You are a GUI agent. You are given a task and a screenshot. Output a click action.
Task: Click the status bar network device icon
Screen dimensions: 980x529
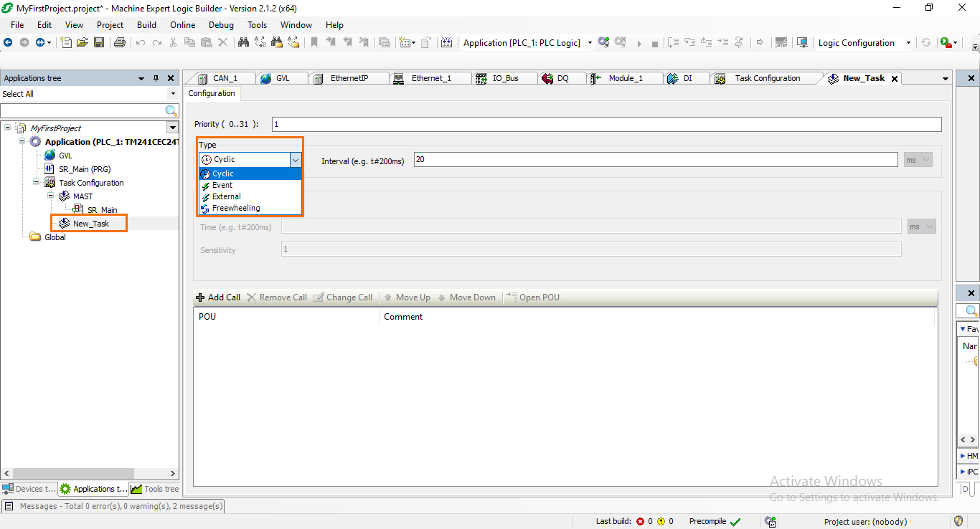pyautogui.click(x=771, y=521)
